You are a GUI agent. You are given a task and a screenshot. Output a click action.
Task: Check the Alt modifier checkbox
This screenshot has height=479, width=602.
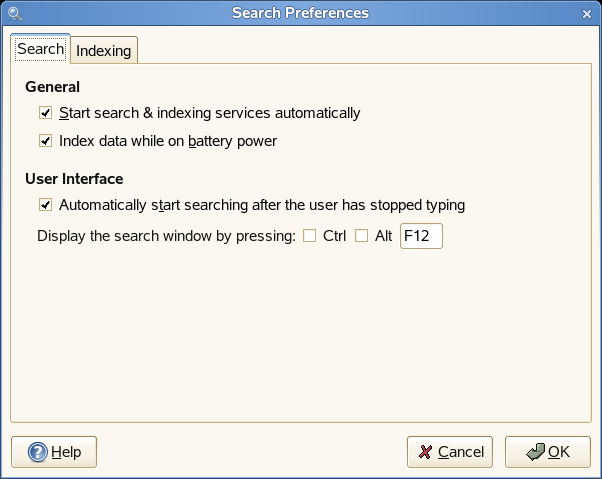pyautogui.click(x=362, y=237)
